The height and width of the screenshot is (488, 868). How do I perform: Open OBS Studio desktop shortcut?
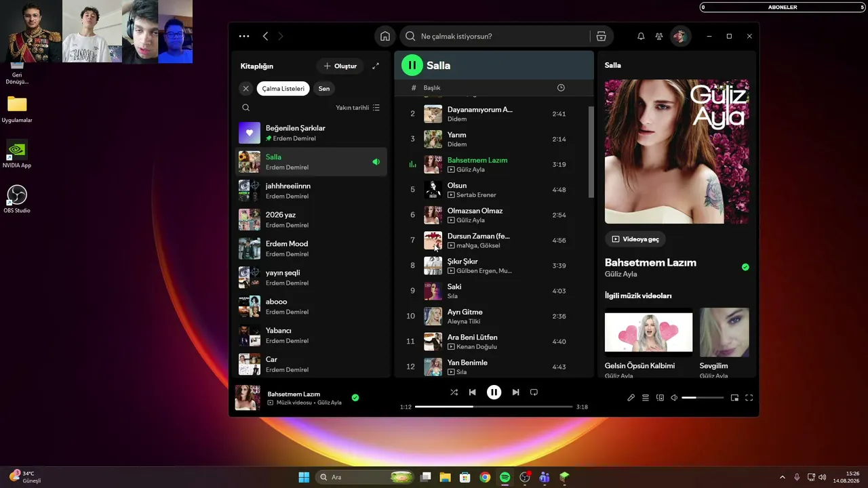coord(17,199)
